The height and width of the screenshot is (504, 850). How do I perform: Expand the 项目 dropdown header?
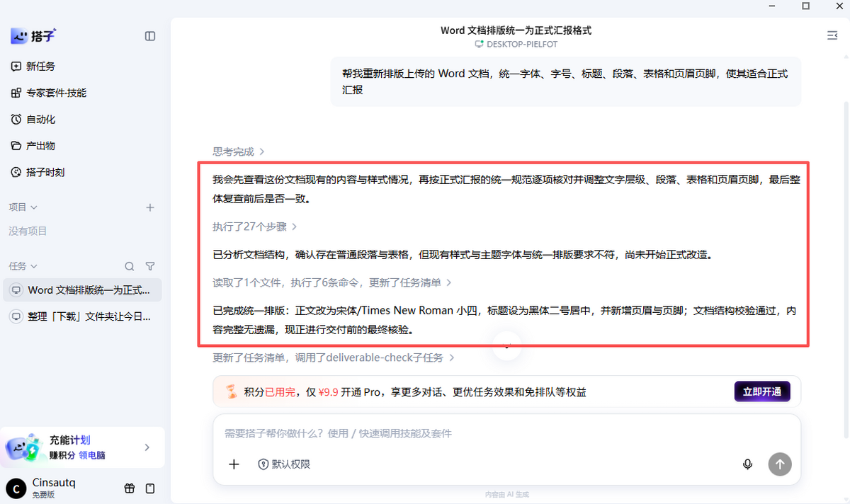pyautogui.click(x=23, y=207)
